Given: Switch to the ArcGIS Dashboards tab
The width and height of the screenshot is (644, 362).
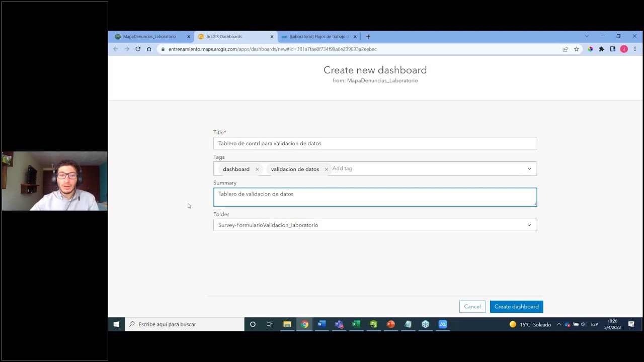Looking at the screenshot, I should (236, 37).
